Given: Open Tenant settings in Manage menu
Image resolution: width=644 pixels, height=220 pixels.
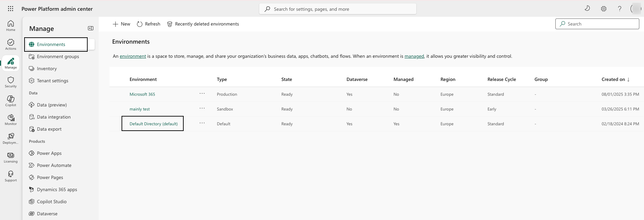Looking at the screenshot, I should [52, 81].
